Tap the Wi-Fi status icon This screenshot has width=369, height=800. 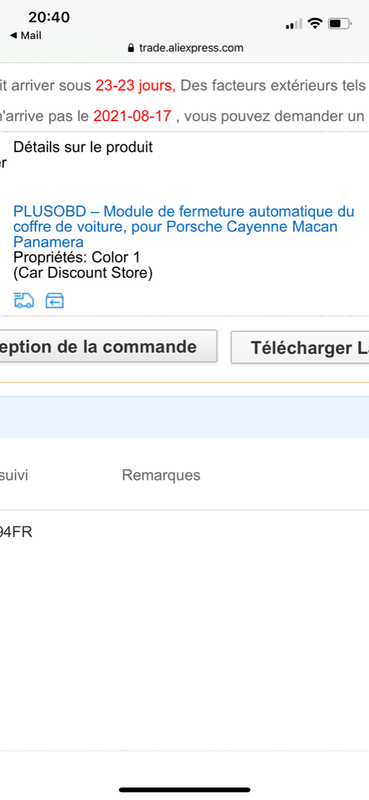tap(315, 23)
